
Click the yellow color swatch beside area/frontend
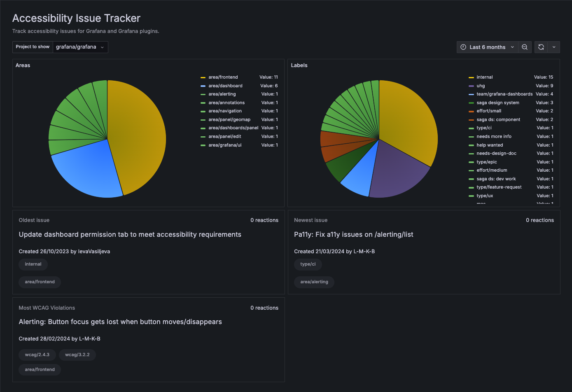[x=203, y=77]
